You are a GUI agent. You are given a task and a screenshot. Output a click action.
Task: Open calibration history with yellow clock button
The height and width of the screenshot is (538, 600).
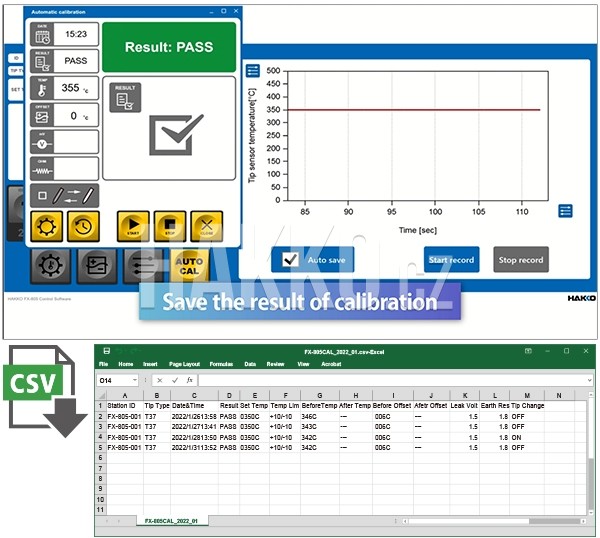[x=83, y=227]
